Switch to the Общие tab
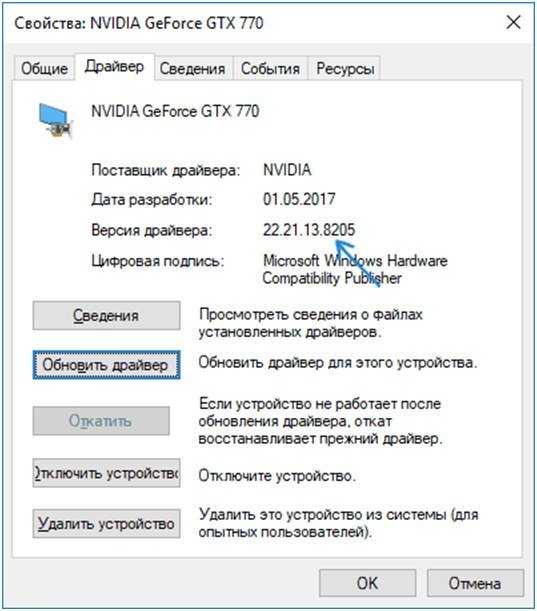This screenshot has height=611, width=537. (x=44, y=69)
